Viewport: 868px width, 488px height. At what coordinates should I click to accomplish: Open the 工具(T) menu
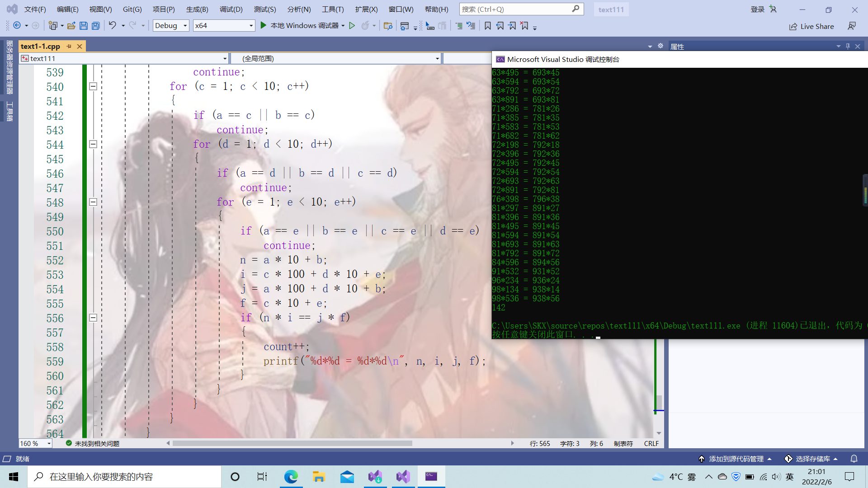(333, 9)
